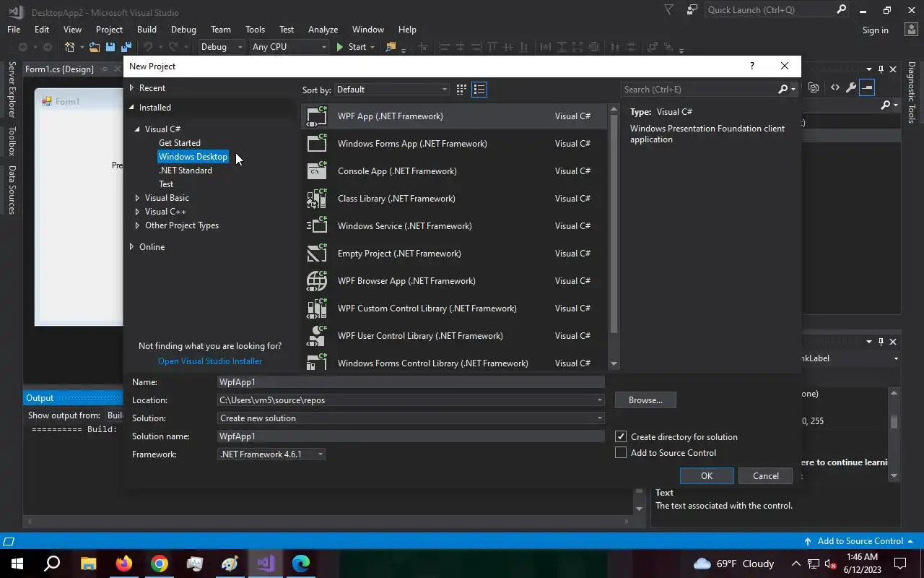Image resolution: width=924 pixels, height=578 pixels.
Task: Click Add to Source Control in status bar
Action: [860, 540]
